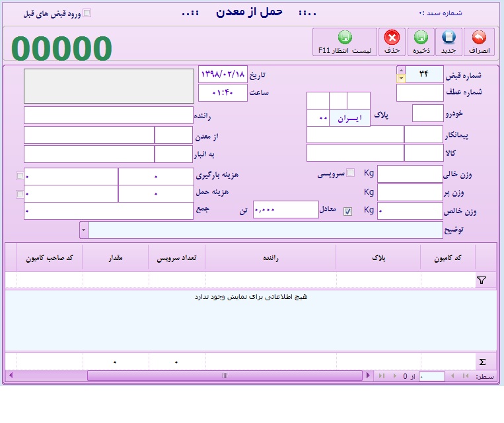The width and height of the screenshot is (504, 423).
Task: Decrease شماره قبض with down spinner
Action: click(x=401, y=79)
